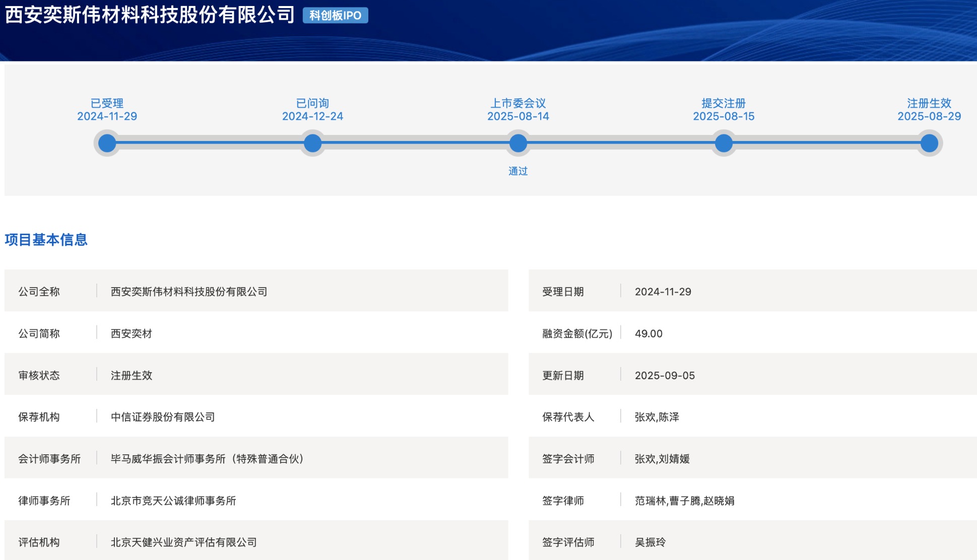977x560 pixels.
Task: Click the 提交注册 2025-08-15 stage label
Action: click(x=724, y=110)
